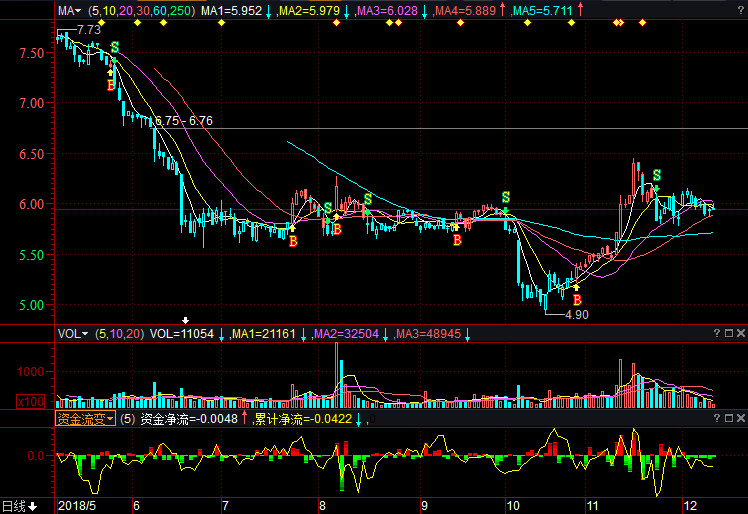748x514 pixels.
Task: Click the red B buy marker near 4.90 low
Action: click(x=576, y=299)
